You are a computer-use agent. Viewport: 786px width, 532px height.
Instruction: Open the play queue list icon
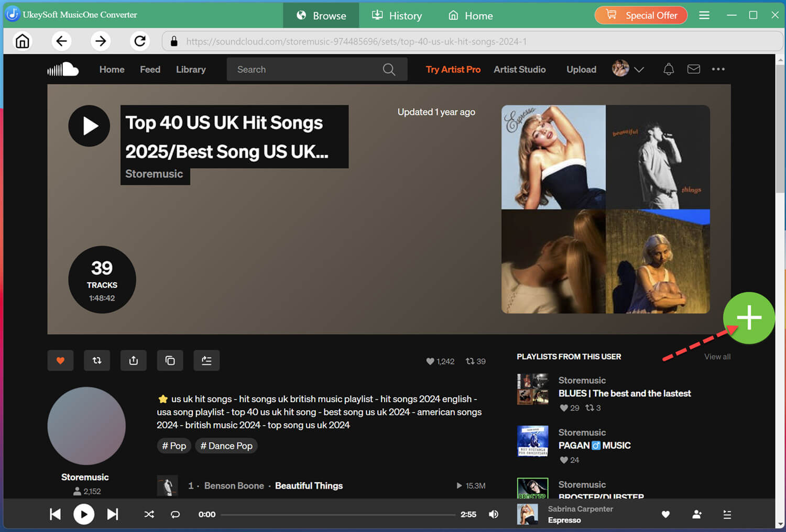pyautogui.click(x=727, y=514)
